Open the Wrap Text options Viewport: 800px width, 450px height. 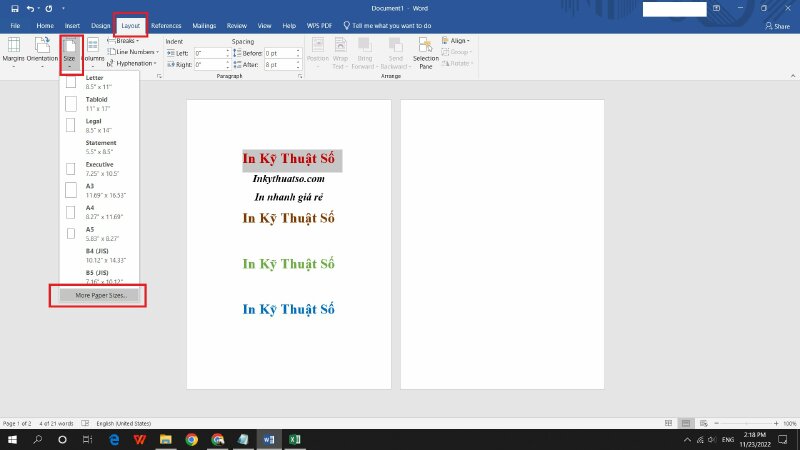[340, 53]
